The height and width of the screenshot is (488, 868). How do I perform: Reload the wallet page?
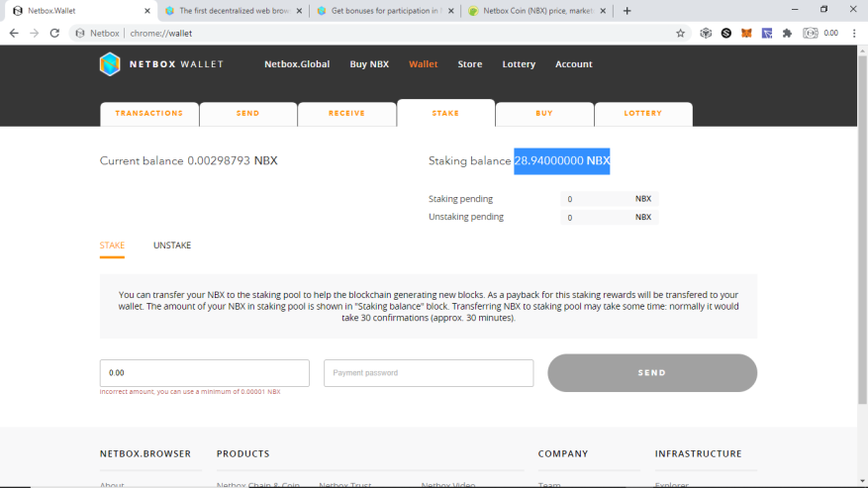click(x=54, y=34)
